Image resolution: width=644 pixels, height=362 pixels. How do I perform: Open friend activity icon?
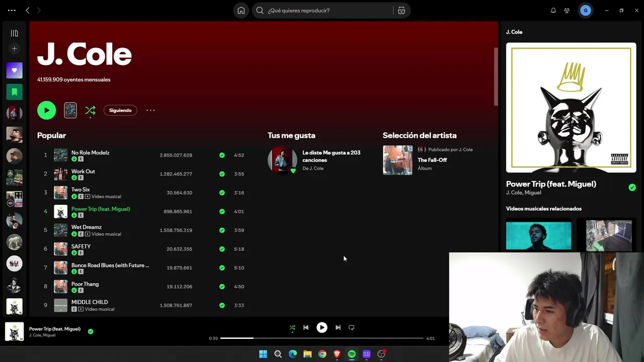[x=567, y=10]
